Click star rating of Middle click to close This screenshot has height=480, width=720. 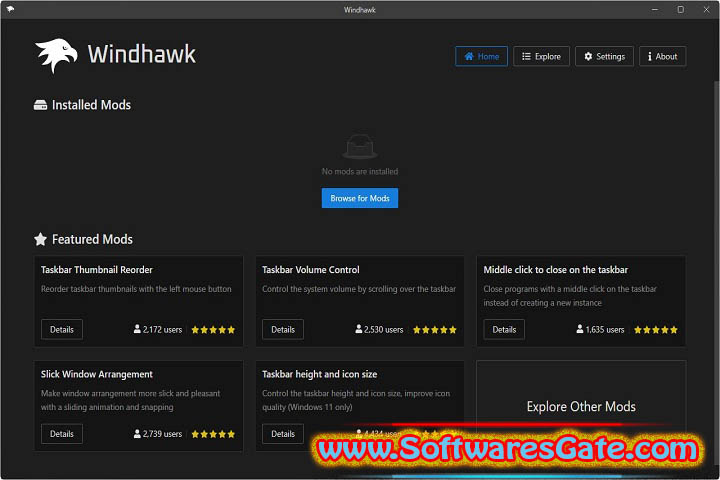click(656, 330)
